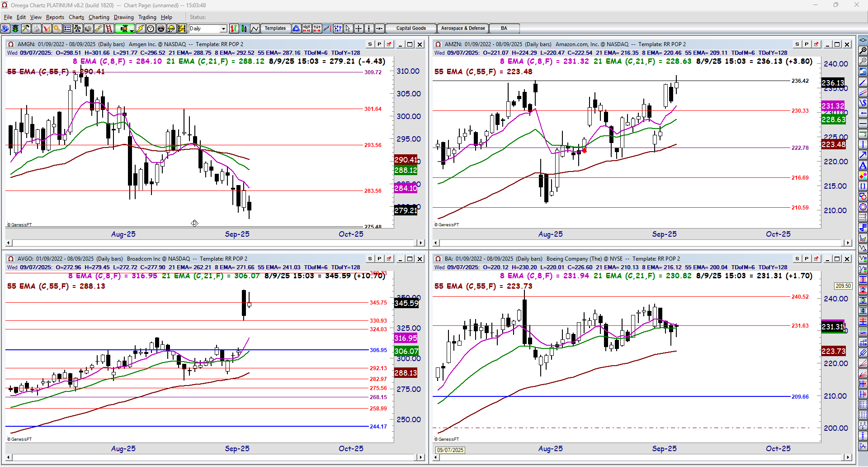Click the Aerospace & Defense button
The width and height of the screenshot is (868, 467).
click(463, 29)
